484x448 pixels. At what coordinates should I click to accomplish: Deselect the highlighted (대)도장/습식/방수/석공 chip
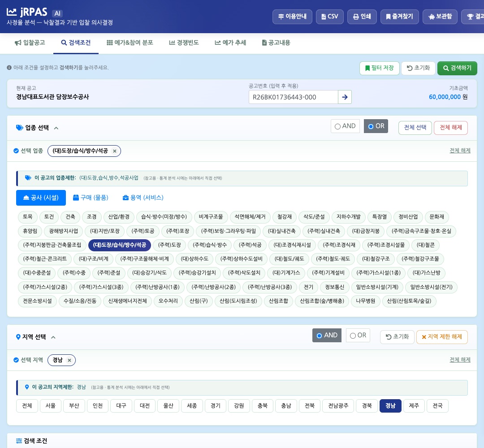120,245
